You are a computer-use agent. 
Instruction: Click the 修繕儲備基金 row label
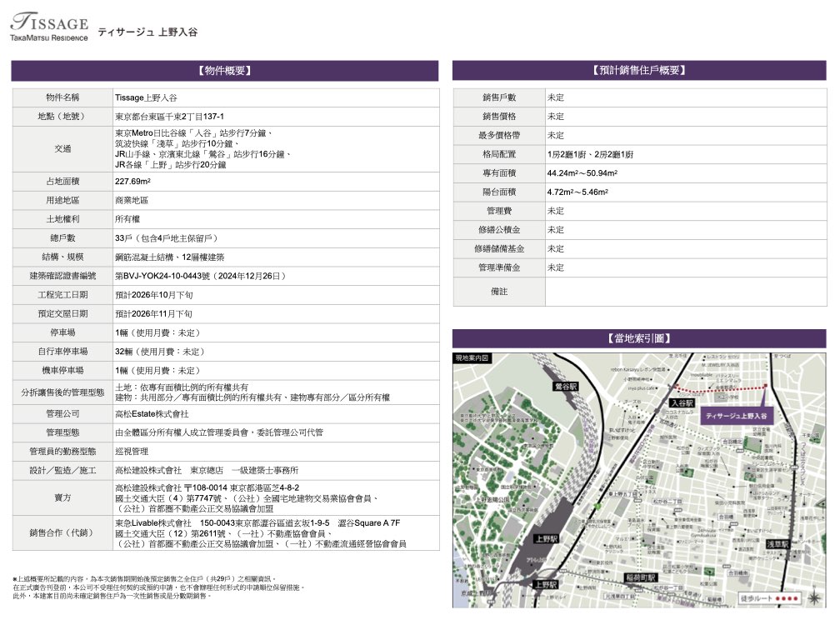tap(499, 248)
